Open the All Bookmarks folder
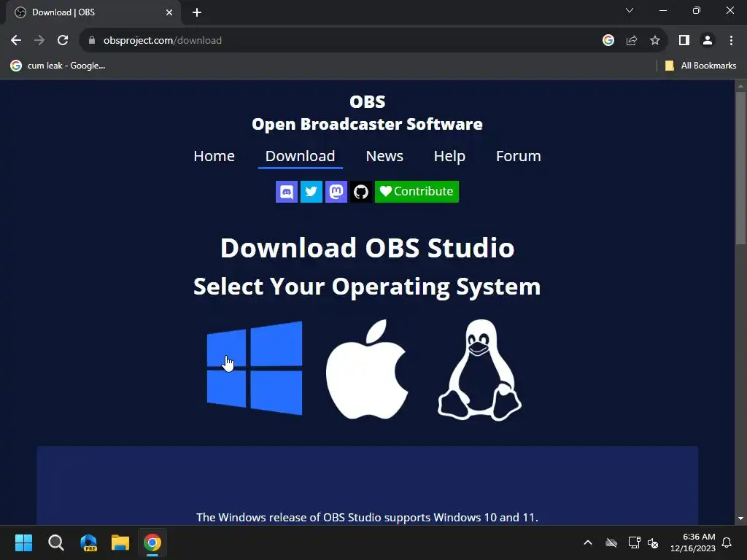The width and height of the screenshot is (747, 560). pyautogui.click(x=700, y=66)
